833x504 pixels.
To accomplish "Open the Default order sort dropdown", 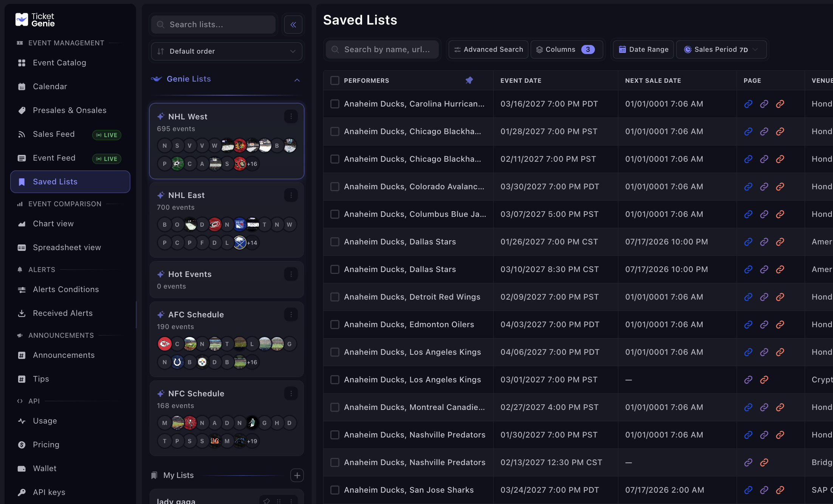I will (x=227, y=51).
